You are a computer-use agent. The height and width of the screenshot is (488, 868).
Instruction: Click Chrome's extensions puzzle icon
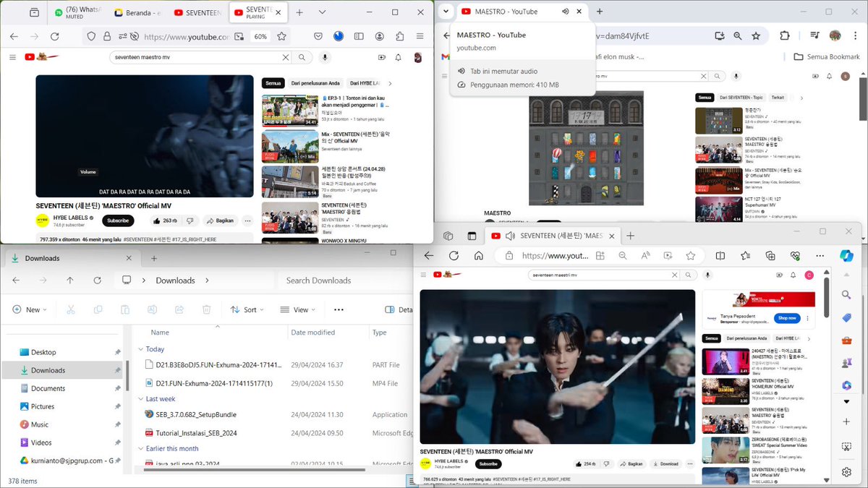(785, 35)
